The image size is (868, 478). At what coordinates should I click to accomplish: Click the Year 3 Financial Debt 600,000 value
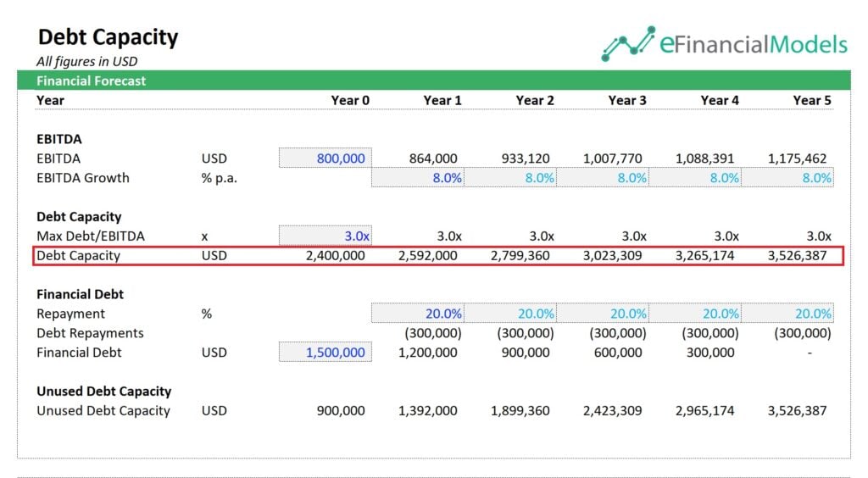pos(618,353)
